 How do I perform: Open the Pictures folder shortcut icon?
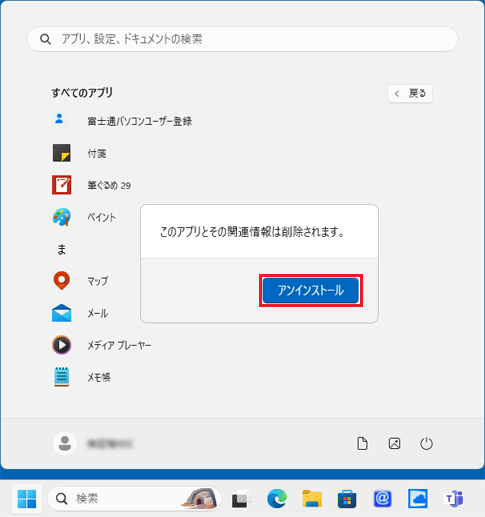[394, 444]
